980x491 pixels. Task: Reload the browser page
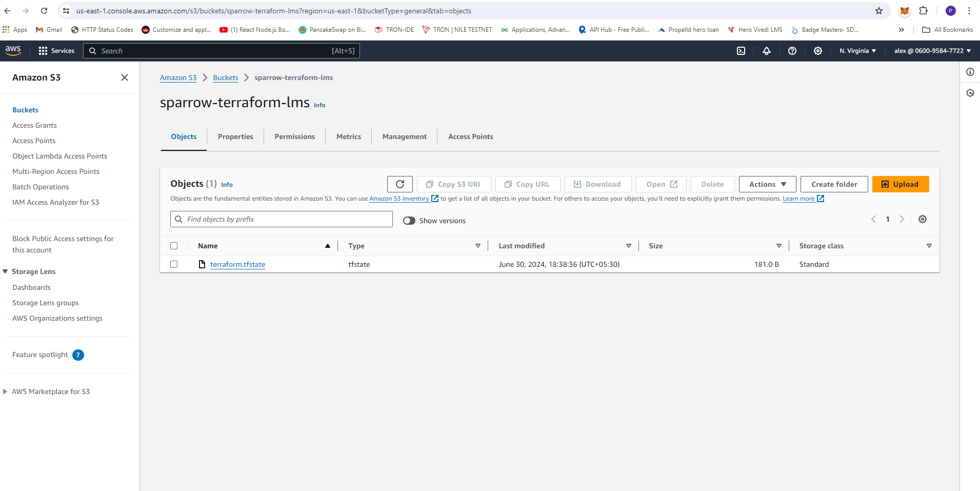(44, 11)
